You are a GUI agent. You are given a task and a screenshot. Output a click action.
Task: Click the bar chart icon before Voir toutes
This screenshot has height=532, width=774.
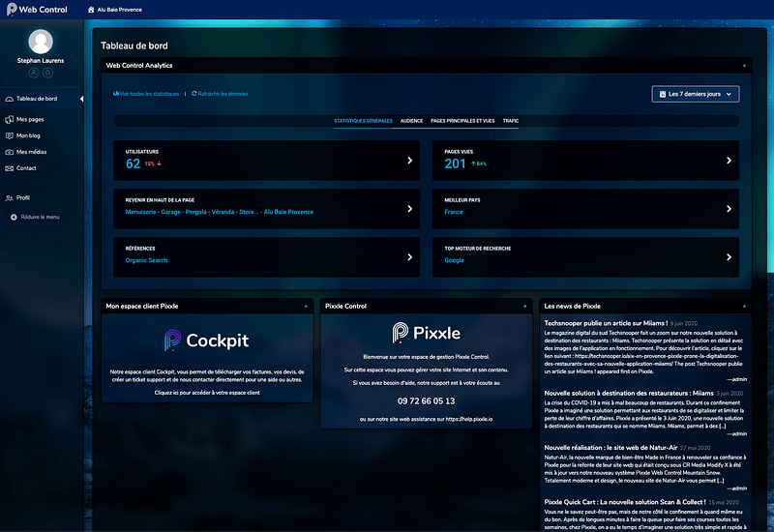116,93
